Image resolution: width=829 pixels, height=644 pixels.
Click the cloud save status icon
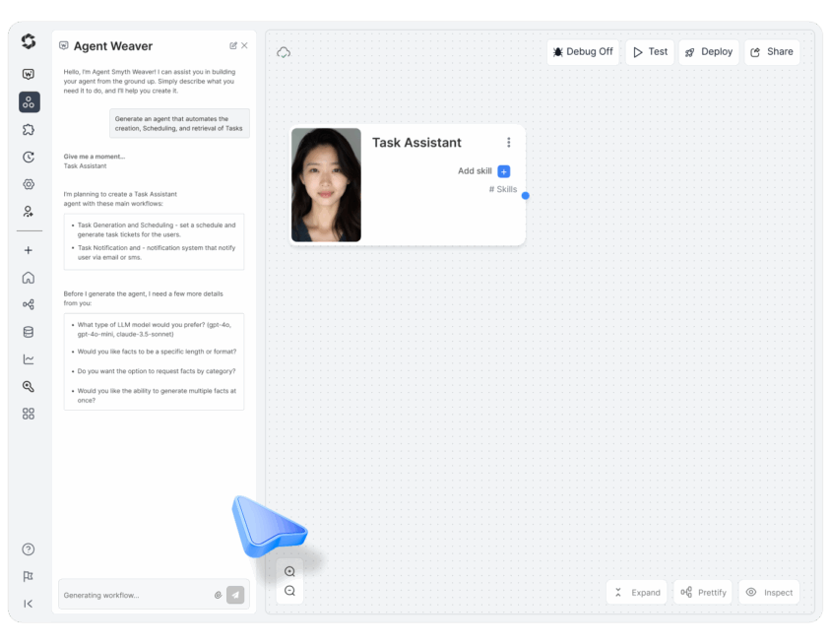284,52
